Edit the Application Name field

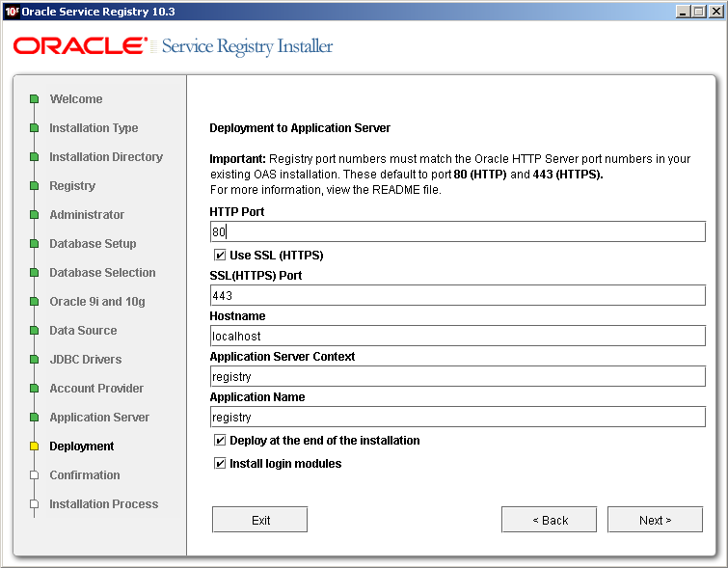[x=458, y=417]
